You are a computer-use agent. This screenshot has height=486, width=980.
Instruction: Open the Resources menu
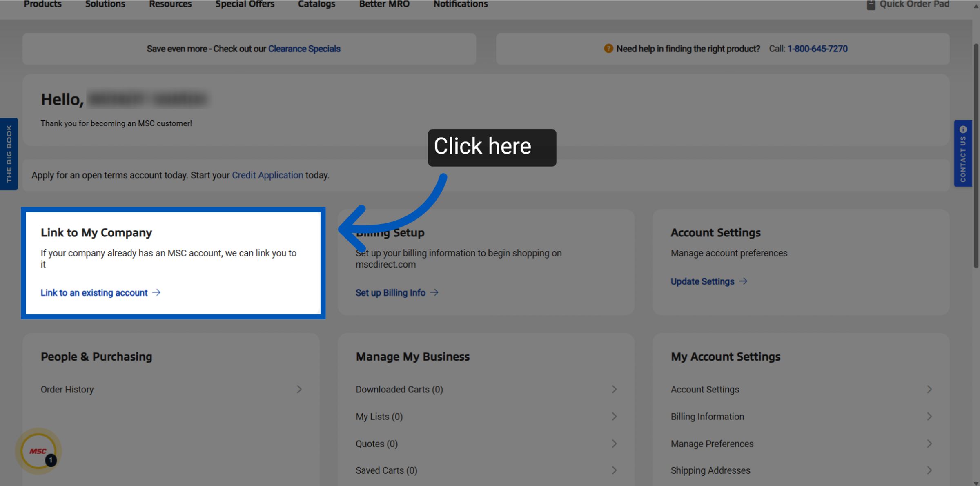click(170, 4)
